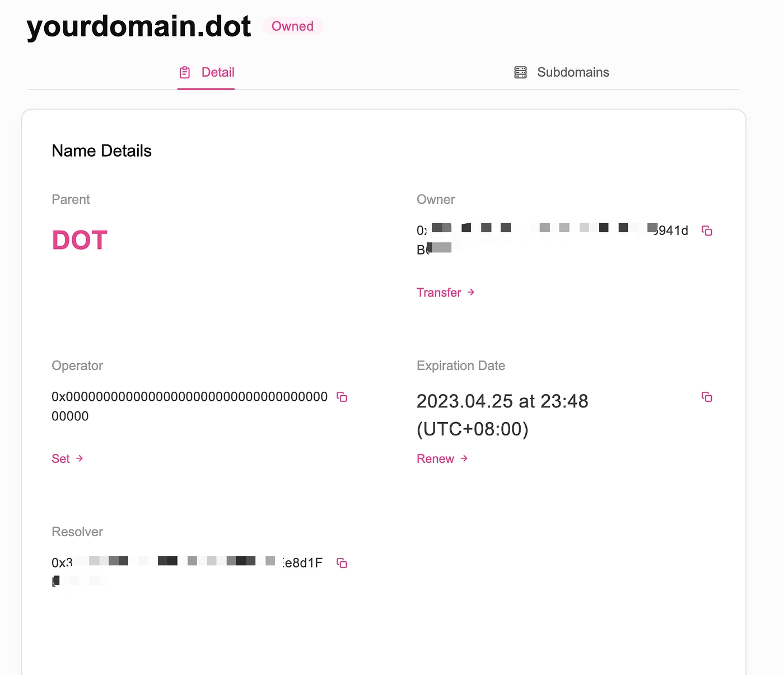Renew the domain via Renew link

pos(435,458)
